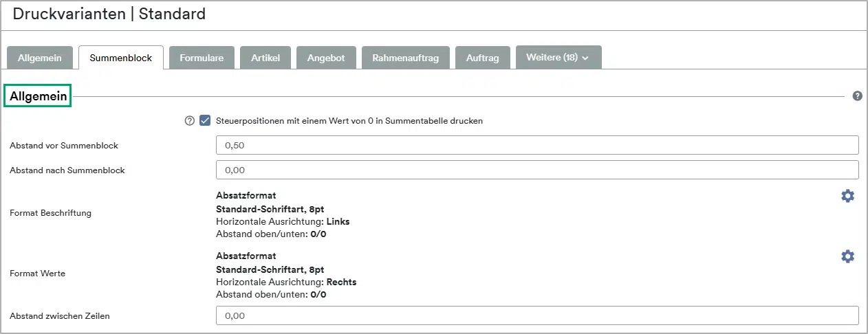Switch to the Angebot tab

(326, 58)
